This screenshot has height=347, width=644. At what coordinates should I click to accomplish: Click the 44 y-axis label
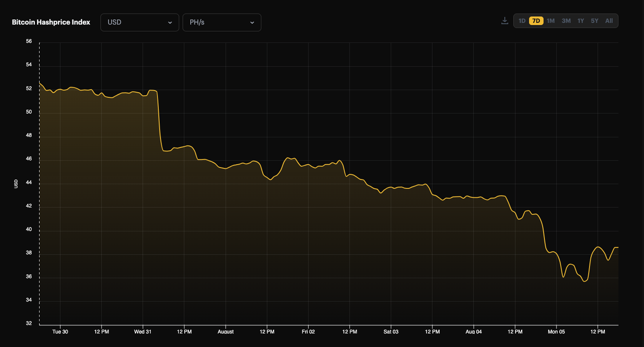pyautogui.click(x=29, y=182)
